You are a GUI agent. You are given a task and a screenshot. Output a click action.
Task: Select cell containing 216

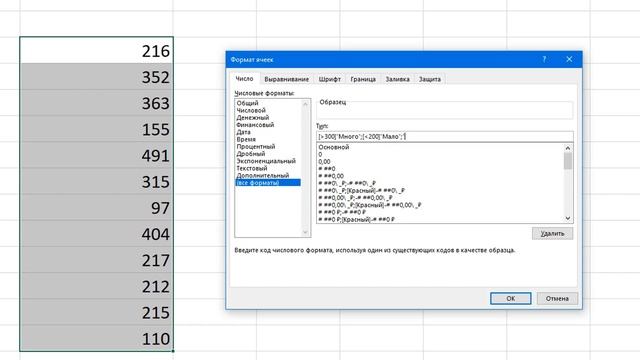click(96, 50)
